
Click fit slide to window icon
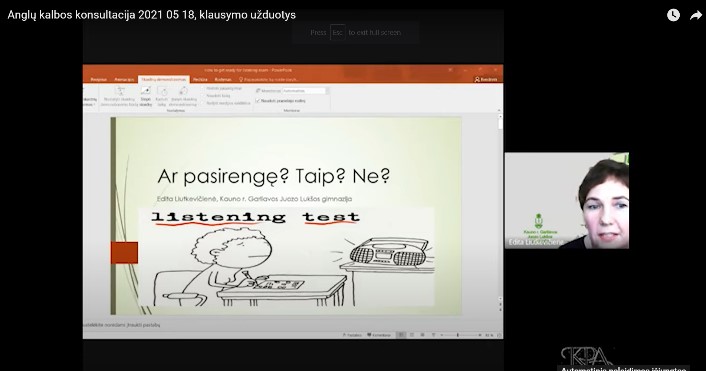[498, 335]
